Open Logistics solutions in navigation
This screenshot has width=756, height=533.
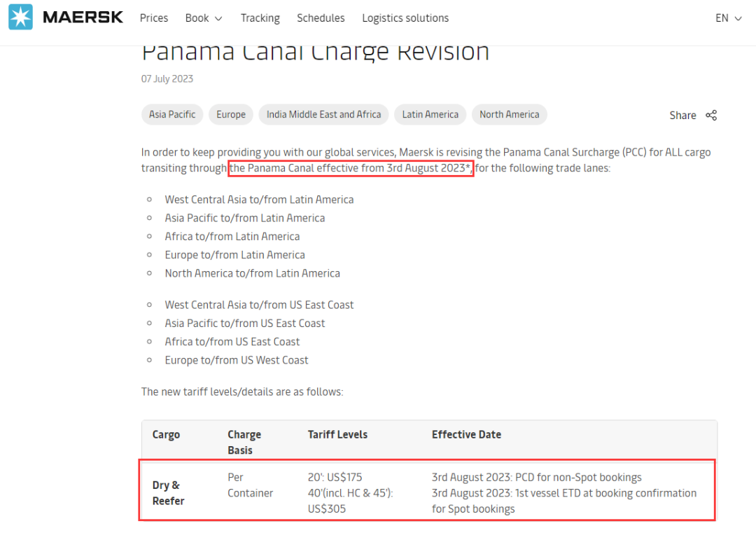point(405,18)
